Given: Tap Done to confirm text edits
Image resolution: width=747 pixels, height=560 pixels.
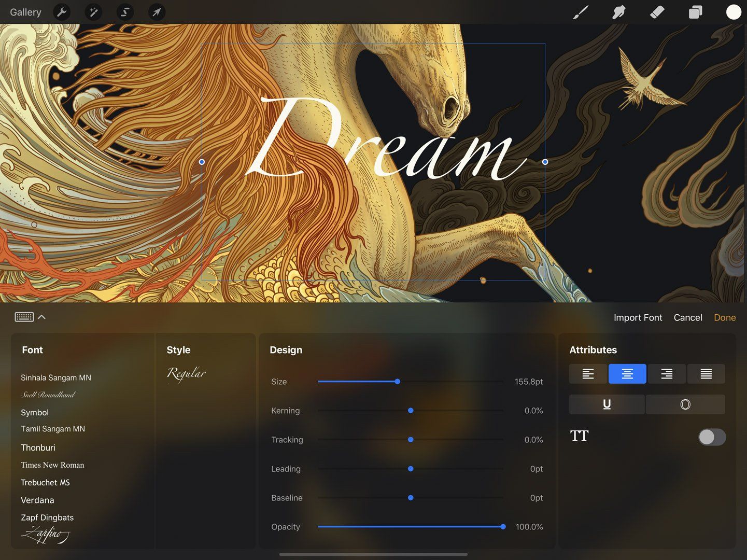Looking at the screenshot, I should point(724,317).
